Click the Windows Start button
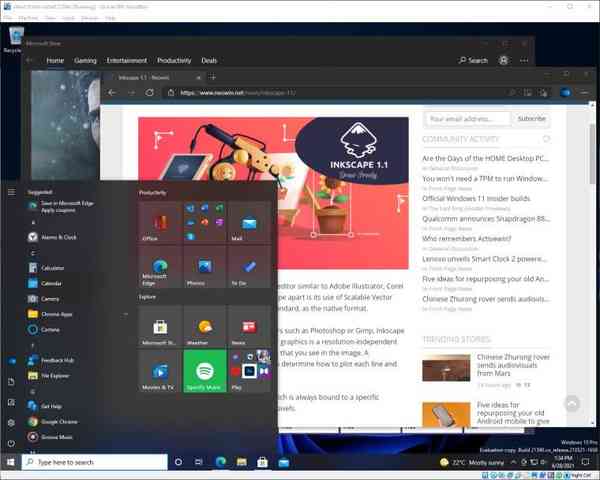The width and height of the screenshot is (600, 480). 11,462
